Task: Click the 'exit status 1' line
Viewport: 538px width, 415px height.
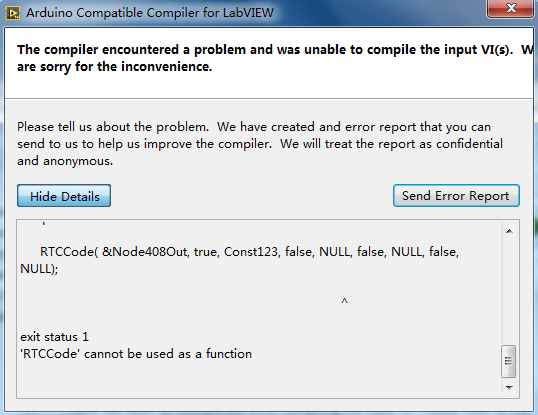Action: (55, 337)
